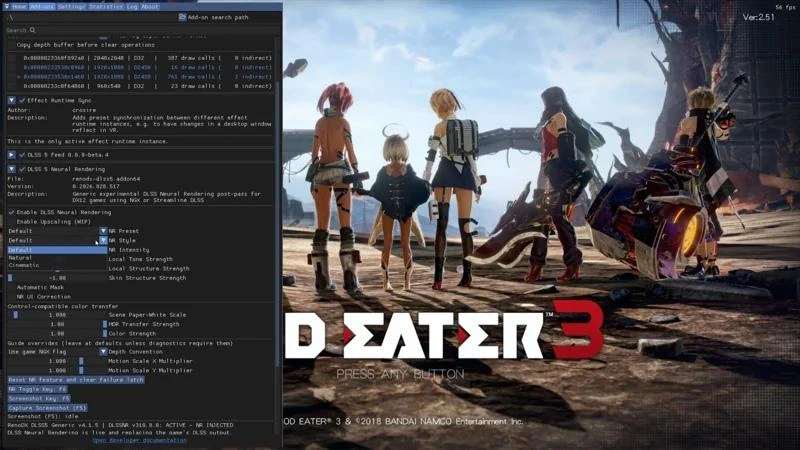Switch to the Log tab
The height and width of the screenshot is (450, 800).
coord(132,7)
